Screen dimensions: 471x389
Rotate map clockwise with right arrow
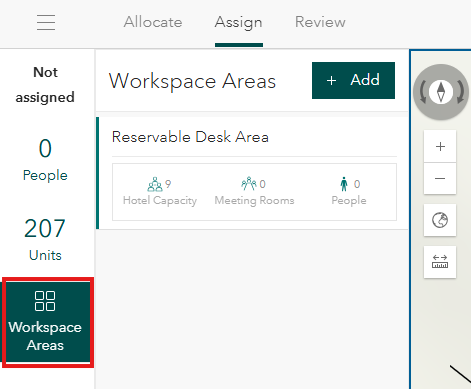(460, 92)
